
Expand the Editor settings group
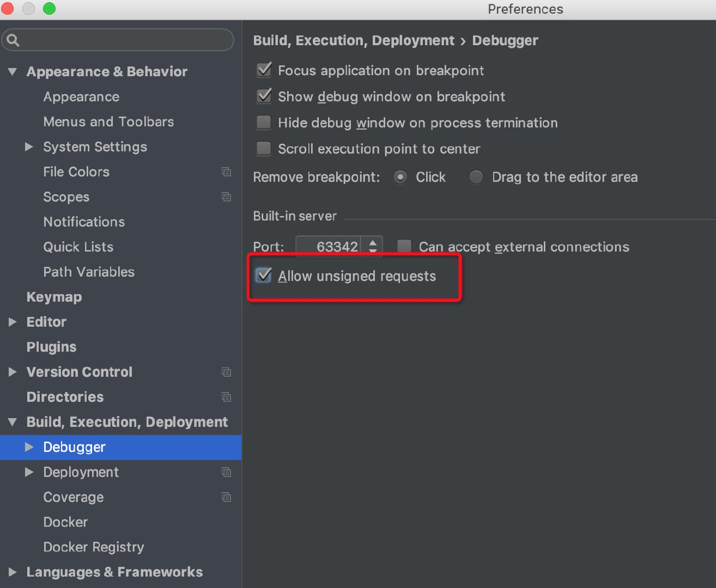pyautogui.click(x=13, y=322)
